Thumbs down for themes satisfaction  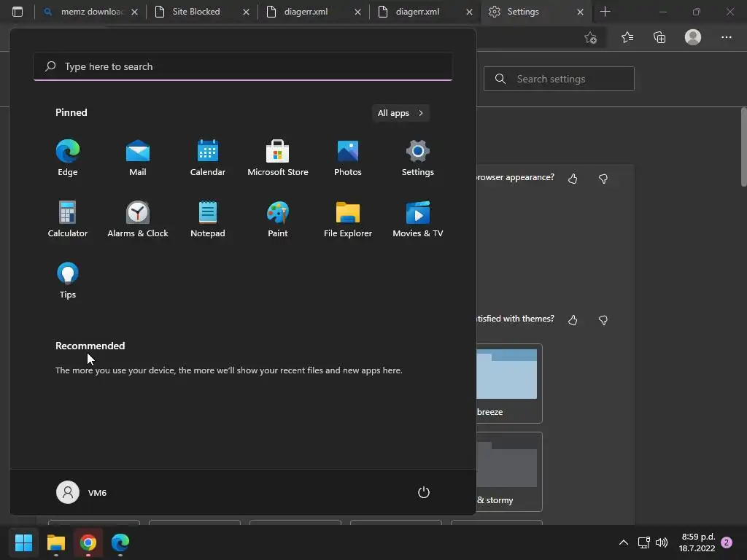pyautogui.click(x=603, y=320)
